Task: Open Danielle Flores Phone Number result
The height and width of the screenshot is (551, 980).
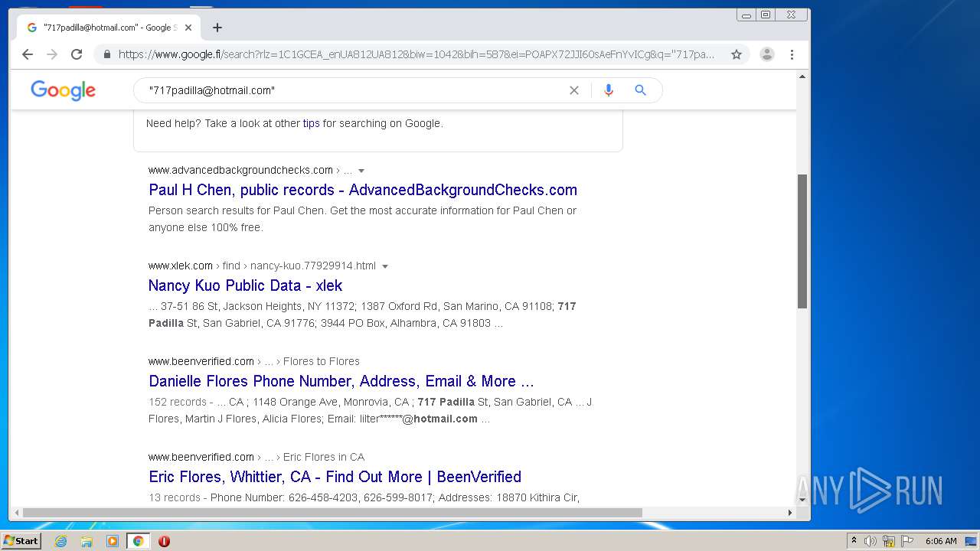Action: click(341, 381)
